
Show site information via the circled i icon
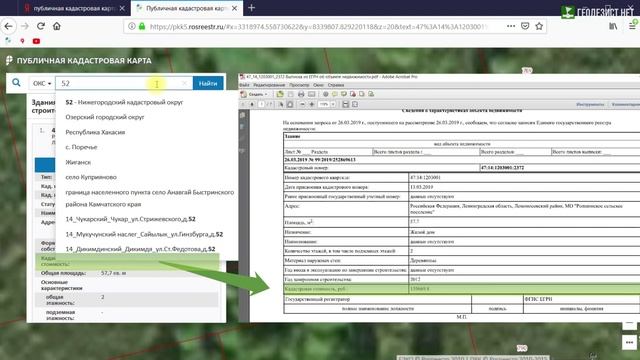coord(132,27)
